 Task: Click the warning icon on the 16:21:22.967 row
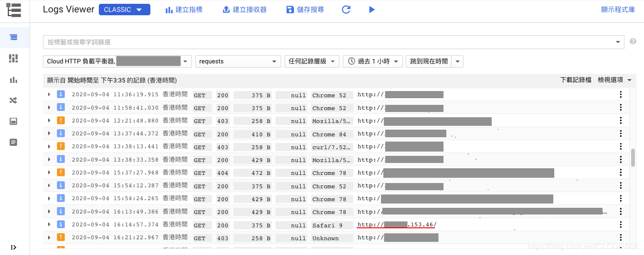click(61, 237)
